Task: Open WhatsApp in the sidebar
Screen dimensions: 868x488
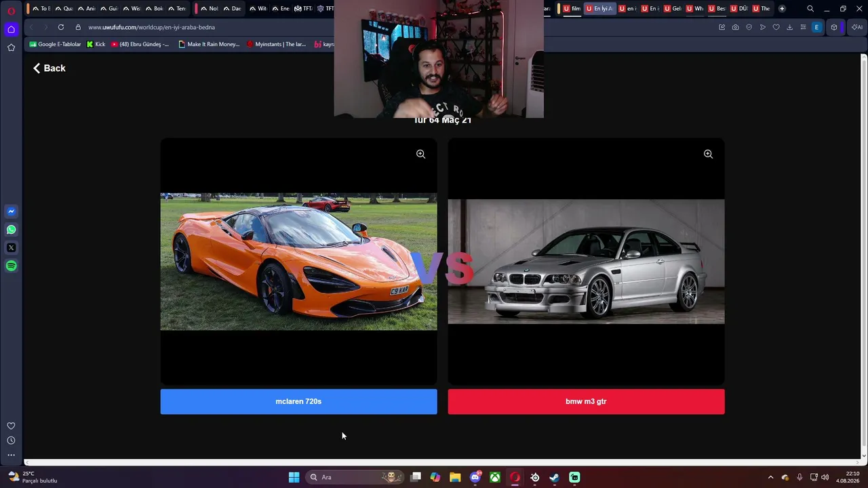Action: [x=11, y=230]
